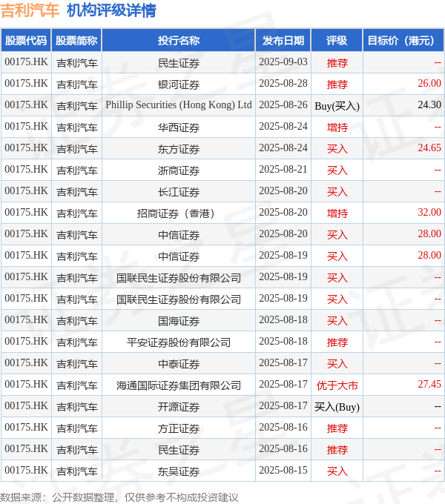Image resolution: width=445 pixels, height=504 pixels.
Task: Select the 东方证券 cell
Action: (x=179, y=148)
